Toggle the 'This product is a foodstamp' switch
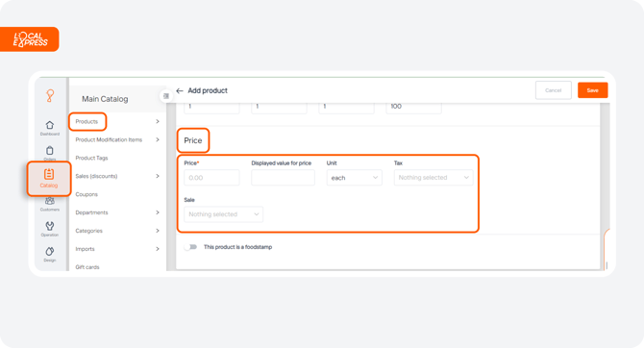The height and width of the screenshot is (348, 644). 190,247
